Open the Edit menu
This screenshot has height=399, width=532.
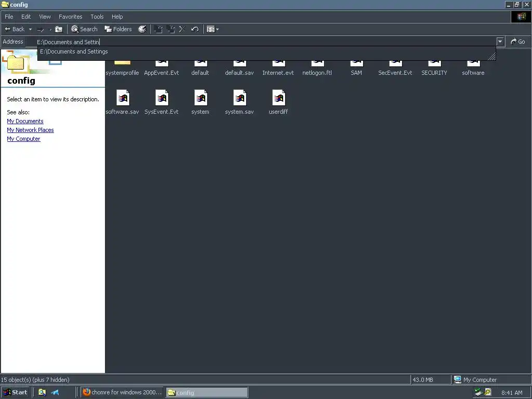[x=26, y=17]
